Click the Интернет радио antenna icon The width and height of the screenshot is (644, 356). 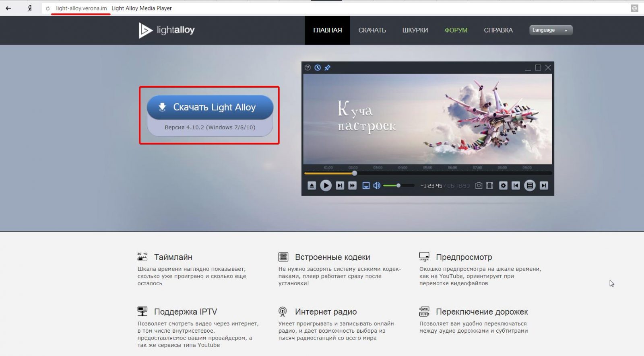283,311
